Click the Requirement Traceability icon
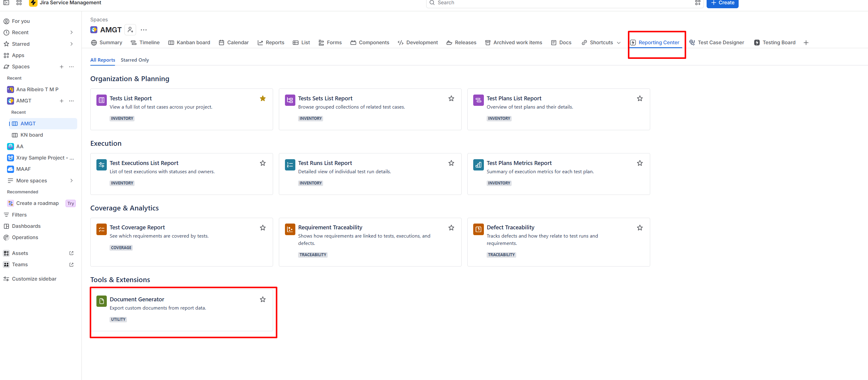868x380 pixels. tap(290, 229)
